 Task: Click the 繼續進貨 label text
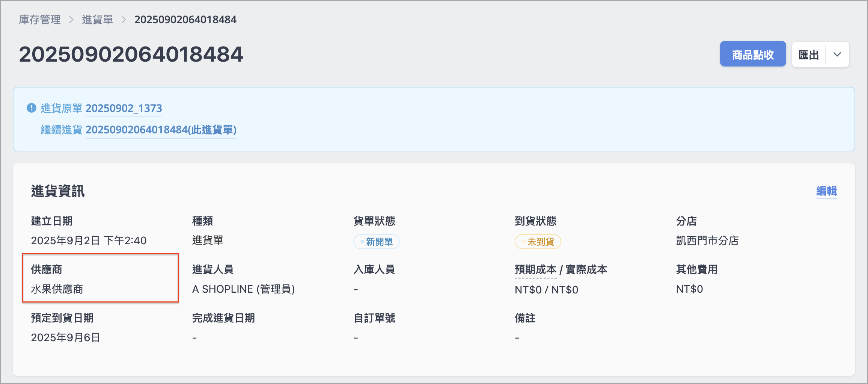pyautogui.click(x=61, y=130)
